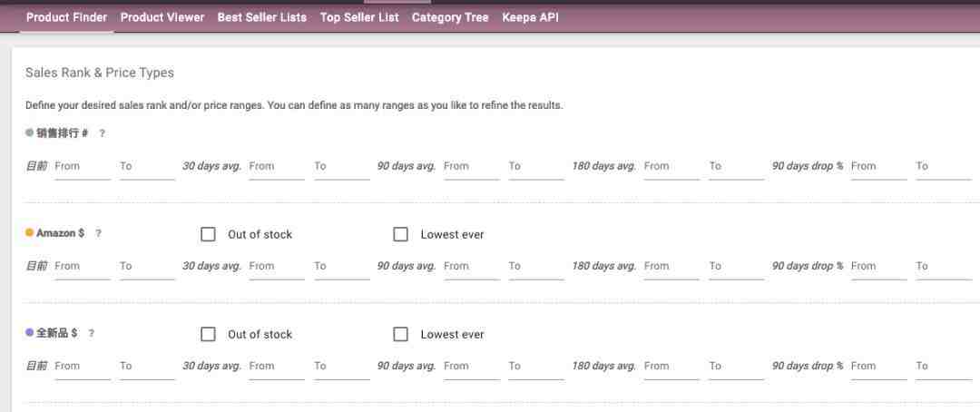Focus the 目前 From field in 销售排行 row
Screen dimensions: 980x412
click(83, 167)
